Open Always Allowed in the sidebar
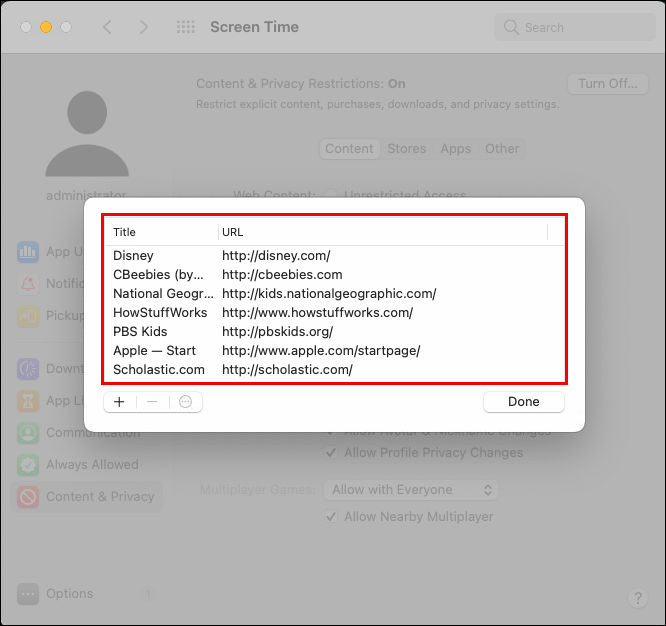666x626 pixels. (78, 465)
